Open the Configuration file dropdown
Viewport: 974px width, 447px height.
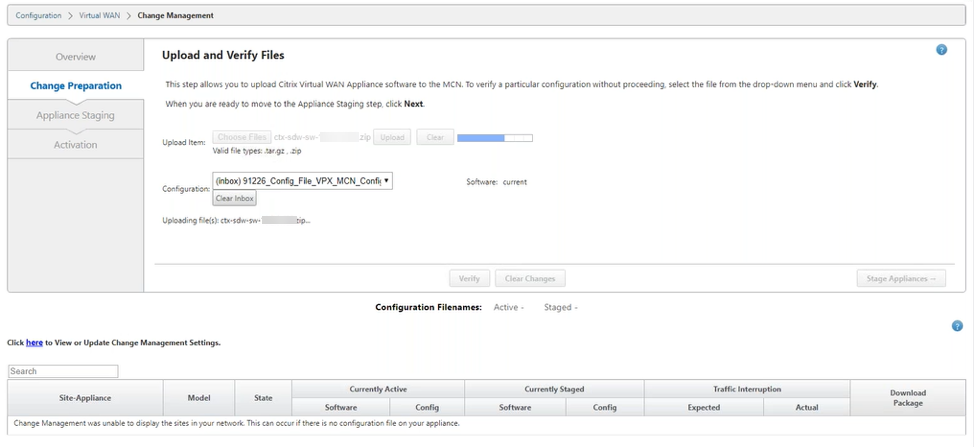coord(302,181)
